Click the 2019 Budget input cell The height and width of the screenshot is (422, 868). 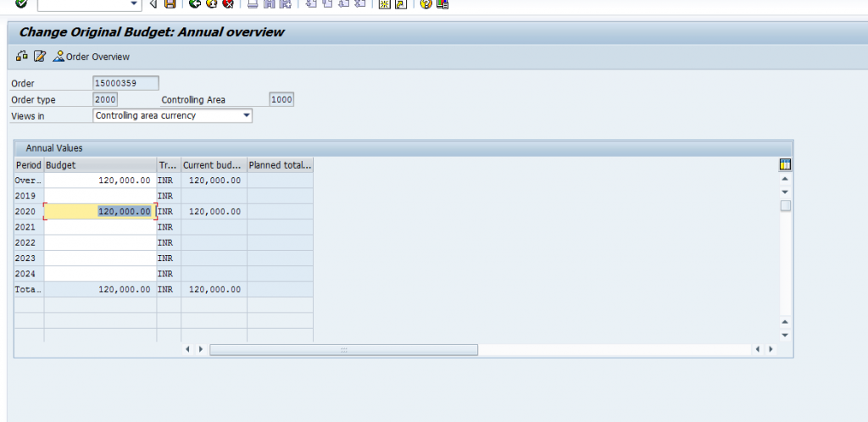click(100, 196)
